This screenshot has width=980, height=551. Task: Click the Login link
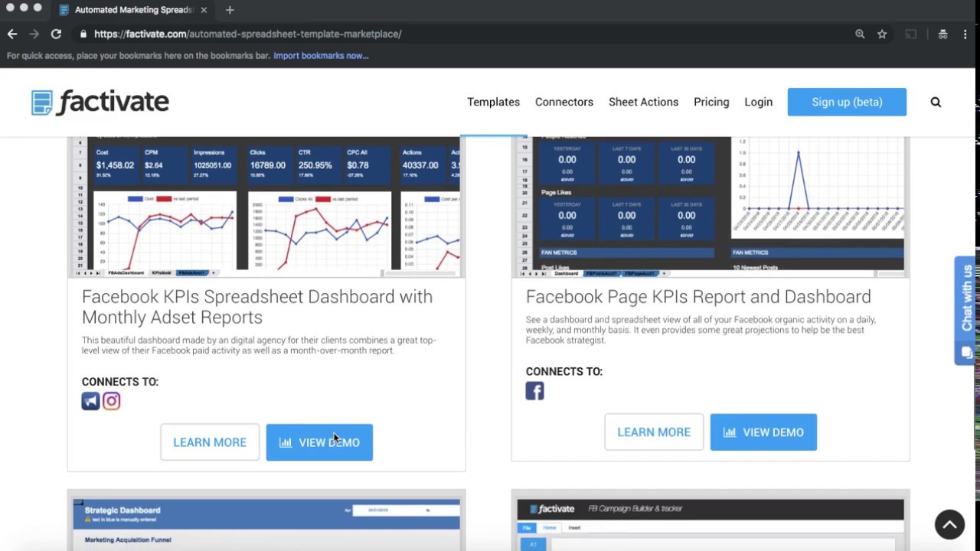(759, 102)
